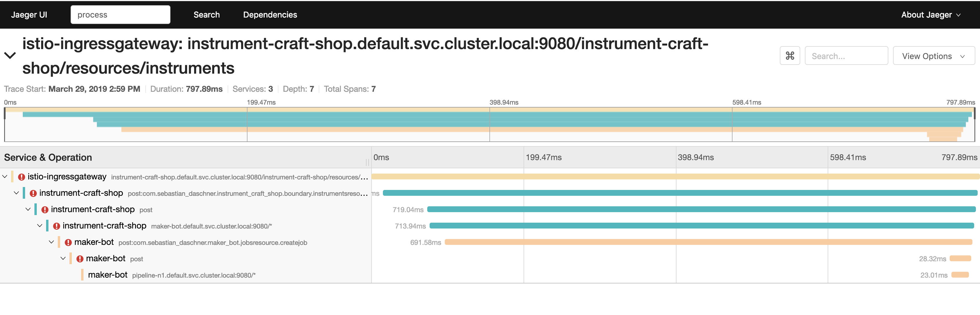Focus the trace ID lookup field
Image resolution: width=980 pixels, height=315 pixels.
(120, 15)
